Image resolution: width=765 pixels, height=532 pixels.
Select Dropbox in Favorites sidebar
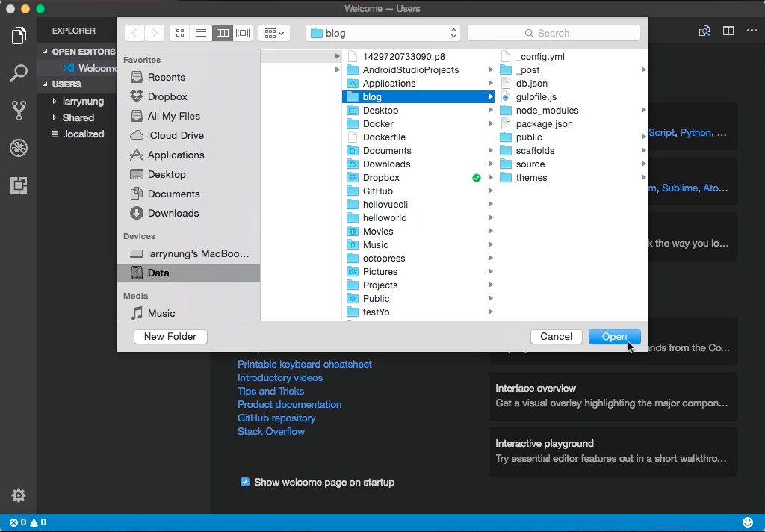(188, 96)
